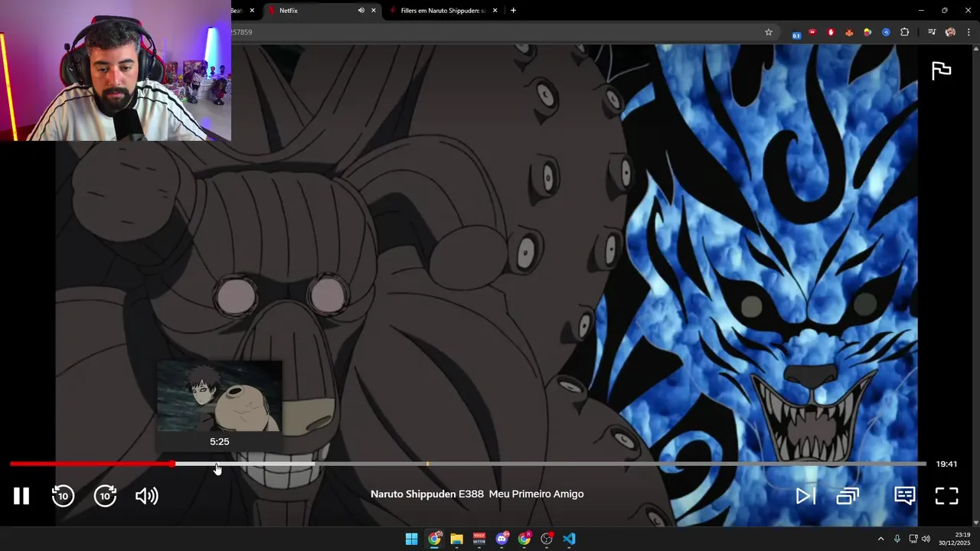Open OBS Studio from the taskbar
The image size is (980, 551).
pos(547,539)
